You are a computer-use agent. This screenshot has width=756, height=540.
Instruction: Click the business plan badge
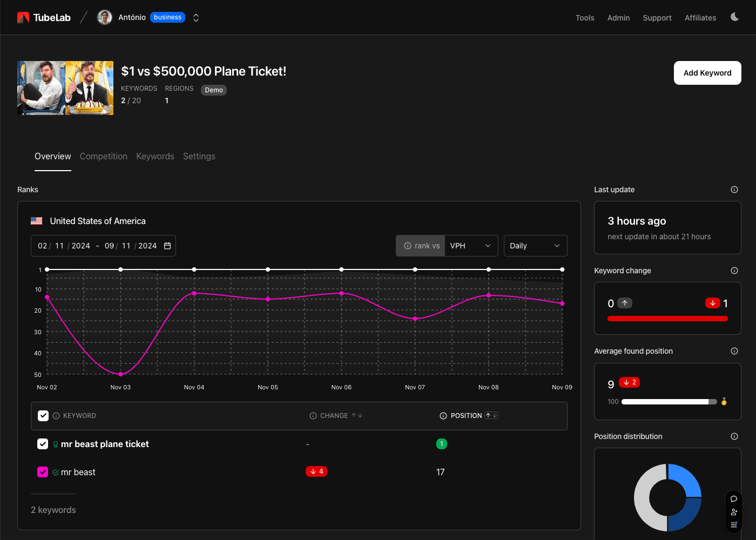167,17
